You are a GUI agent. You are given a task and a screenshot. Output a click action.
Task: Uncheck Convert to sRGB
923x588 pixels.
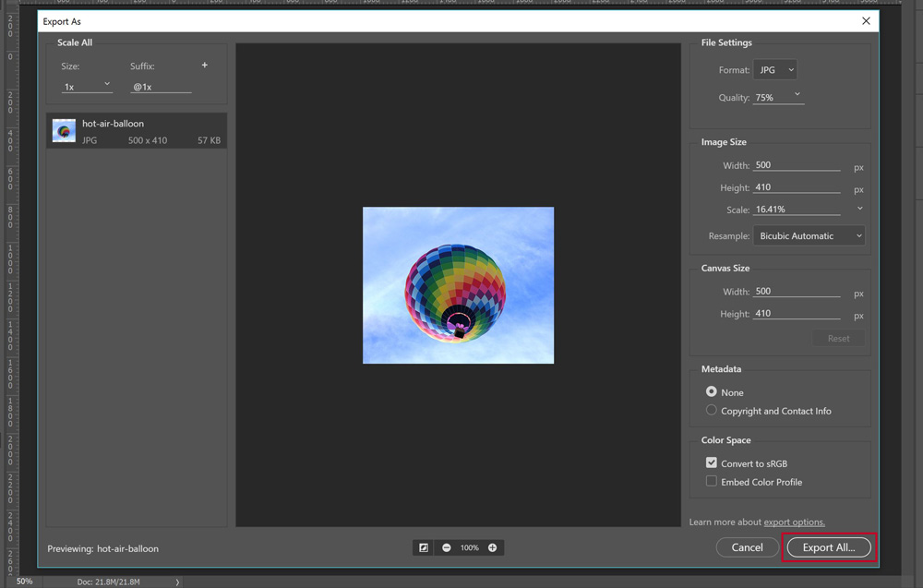[x=711, y=462]
